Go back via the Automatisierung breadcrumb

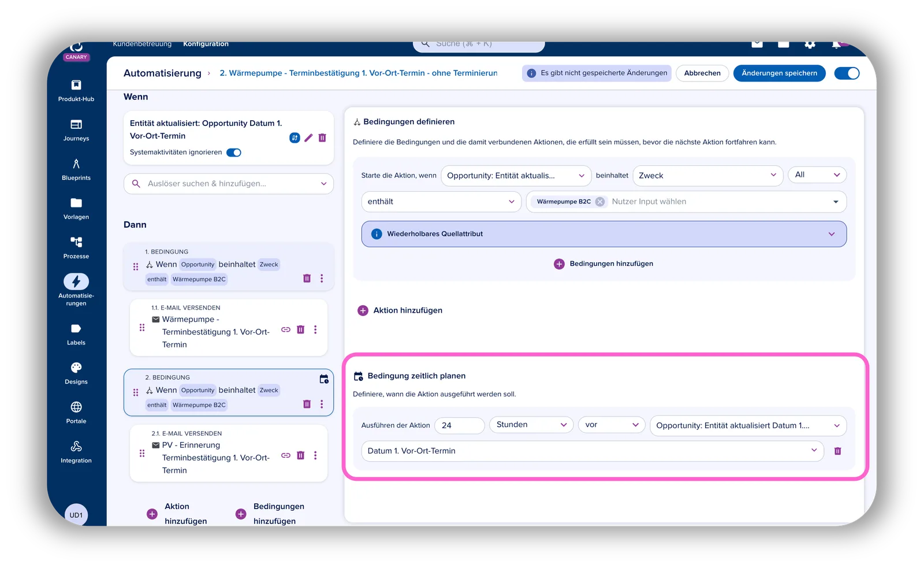pos(162,73)
